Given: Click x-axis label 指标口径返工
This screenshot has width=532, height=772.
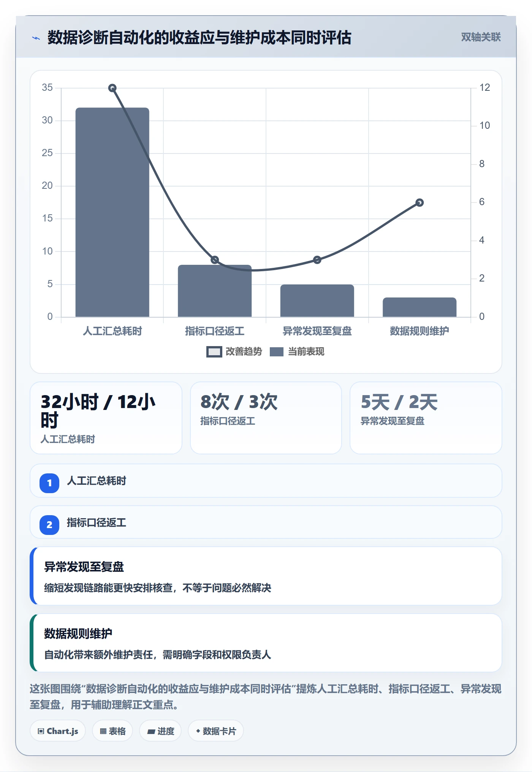Looking at the screenshot, I should pos(215,331).
